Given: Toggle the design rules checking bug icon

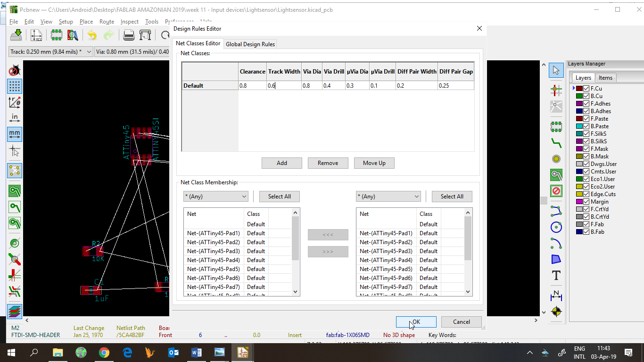Looking at the screenshot, I should coord(15,71).
